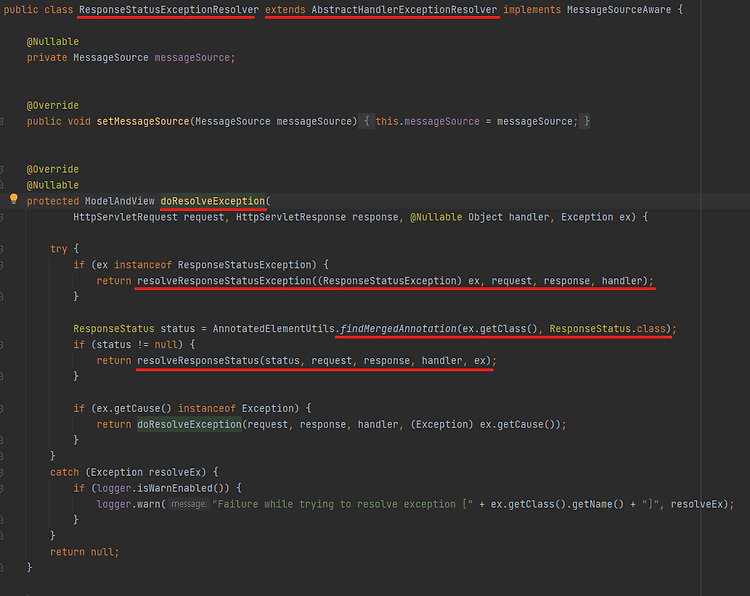Click the setMessageSource method name
This screenshot has height=596, width=750.
click(143, 121)
